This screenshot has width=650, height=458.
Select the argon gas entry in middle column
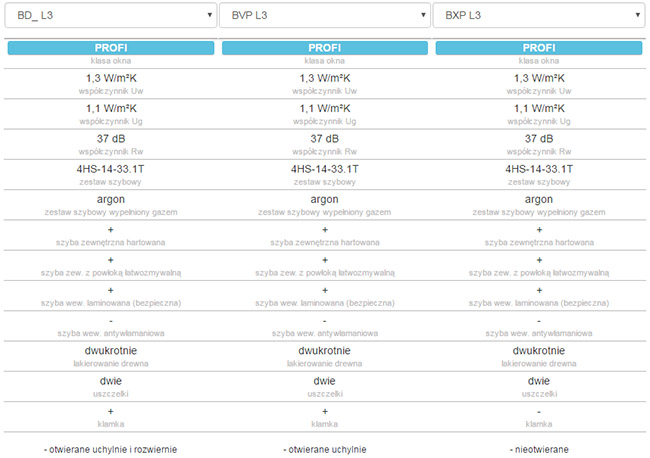click(x=324, y=200)
